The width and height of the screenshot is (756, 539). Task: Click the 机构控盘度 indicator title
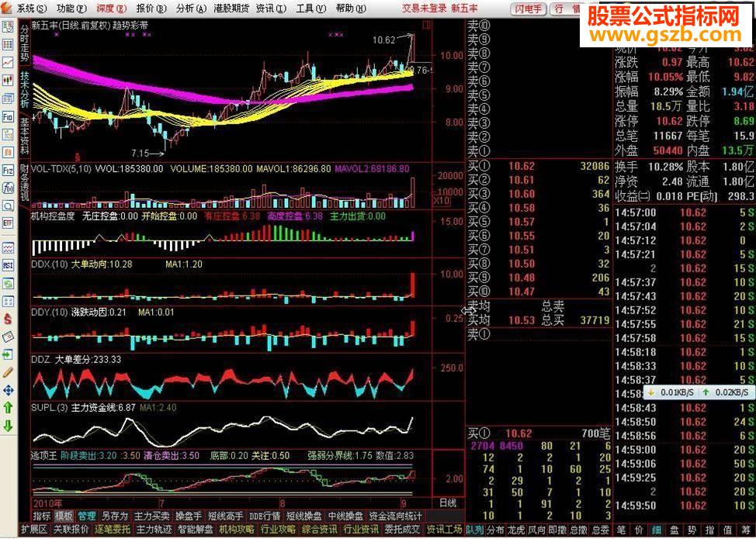tap(53, 216)
